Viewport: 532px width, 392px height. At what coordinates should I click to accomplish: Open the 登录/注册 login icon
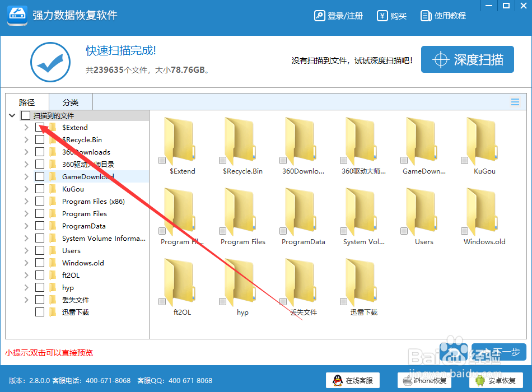coord(320,16)
